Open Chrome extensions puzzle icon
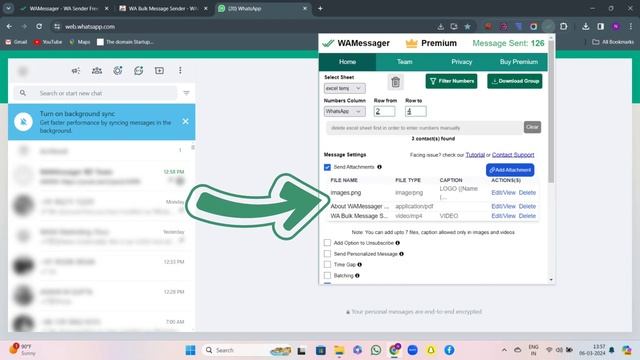This screenshot has width=640, height=360. [563, 27]
